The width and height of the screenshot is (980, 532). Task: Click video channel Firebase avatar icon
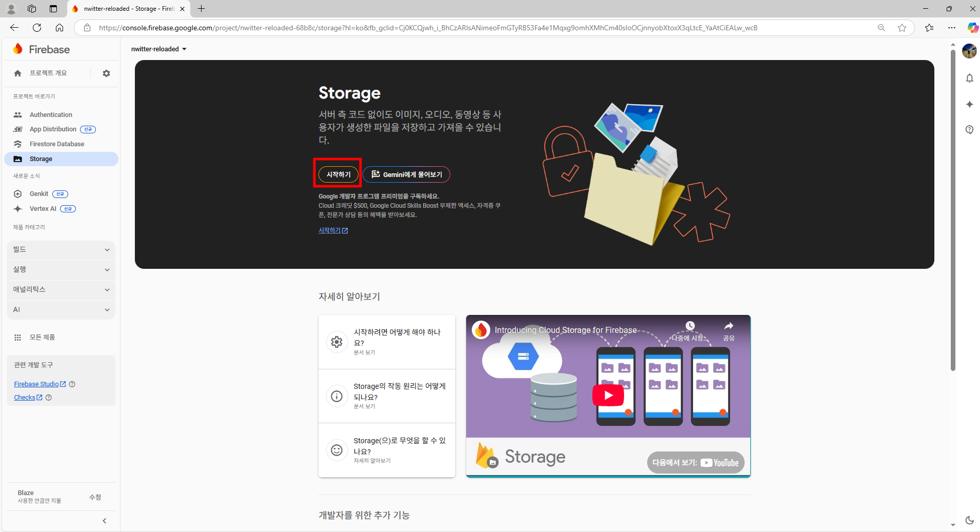(x=481, y=330)
